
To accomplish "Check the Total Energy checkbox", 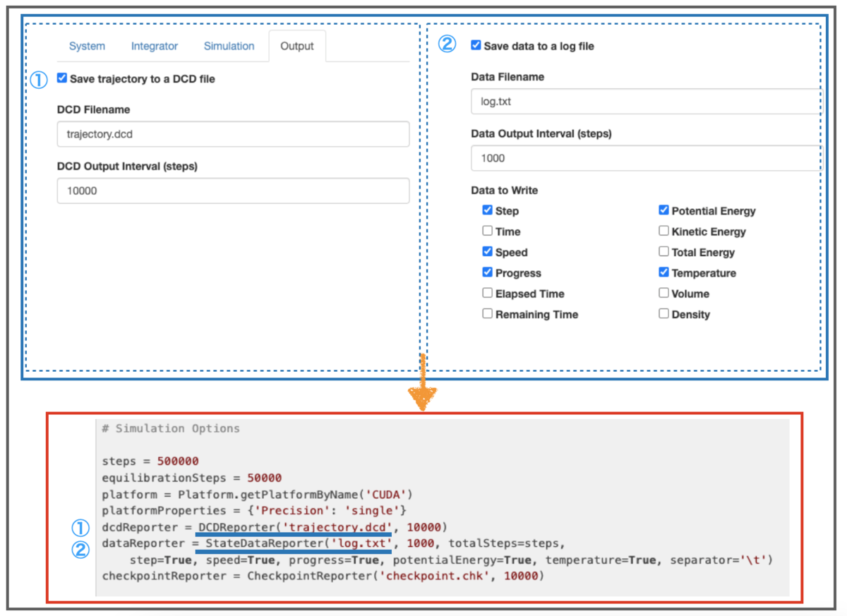I will tap(663, 252).
